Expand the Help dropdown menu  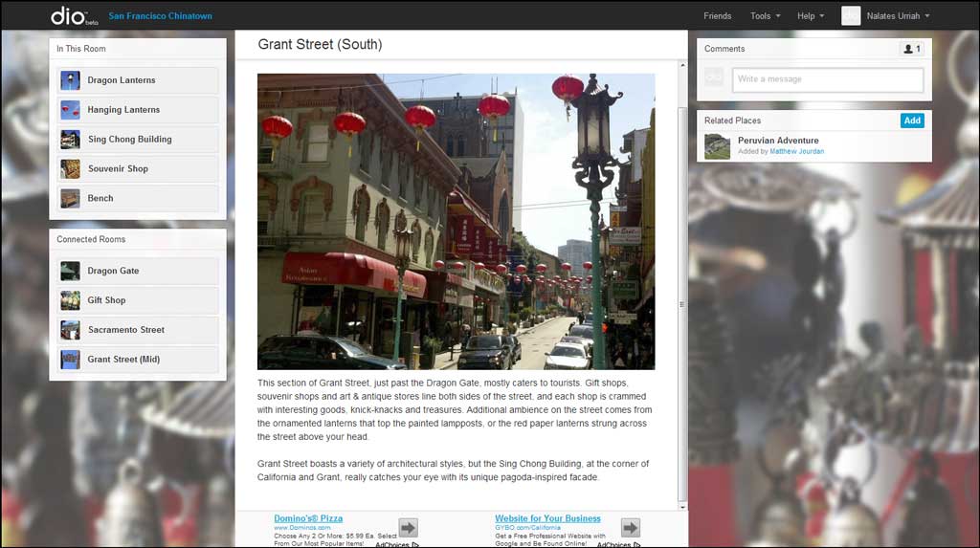click(811, 15)
